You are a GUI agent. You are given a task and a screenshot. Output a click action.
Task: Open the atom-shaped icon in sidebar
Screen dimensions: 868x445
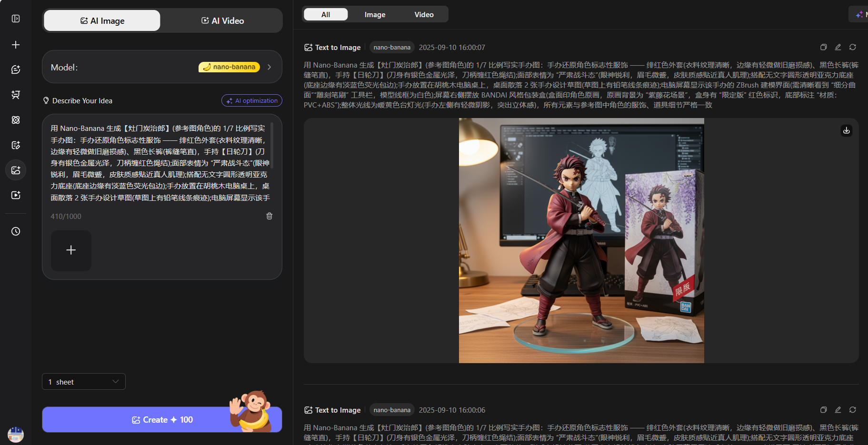(x=16, y=120)
